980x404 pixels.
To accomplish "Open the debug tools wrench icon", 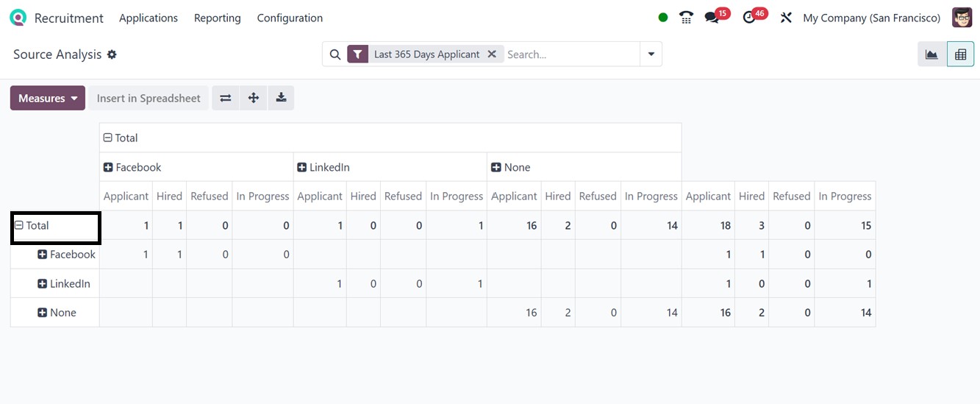I will click(786, 18).
